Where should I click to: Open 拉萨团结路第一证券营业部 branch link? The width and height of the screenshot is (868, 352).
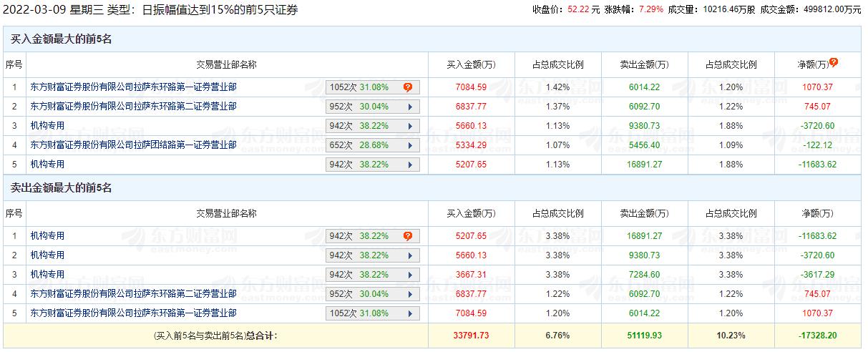pos(133,145)
